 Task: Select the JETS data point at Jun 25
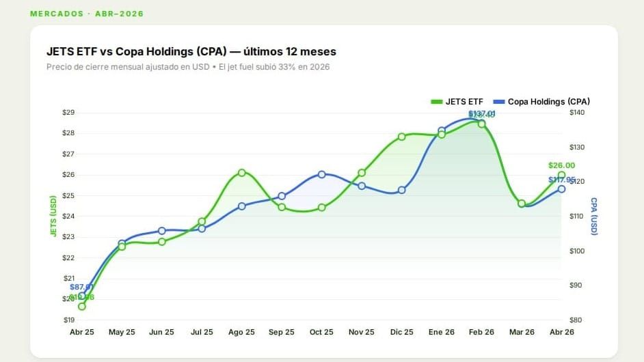[x=162, y=242]
